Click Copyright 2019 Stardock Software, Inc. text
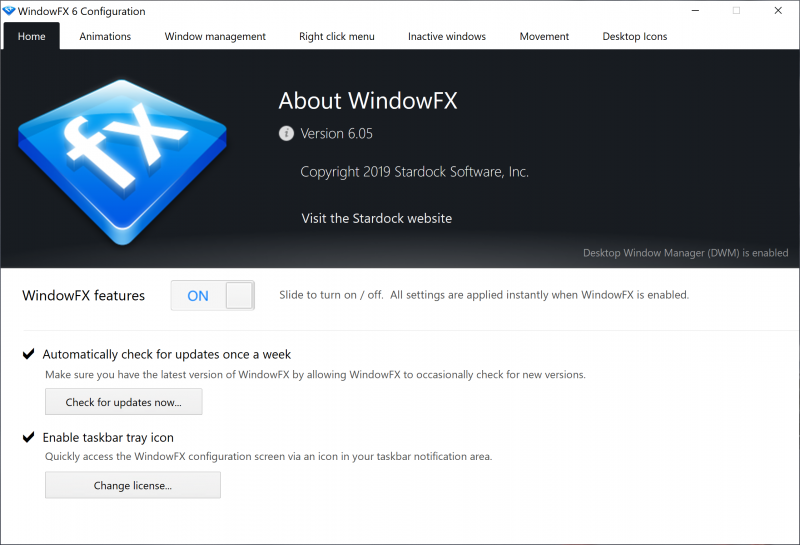The width and height of the screenshot is (800, 545). coord(414,172)
